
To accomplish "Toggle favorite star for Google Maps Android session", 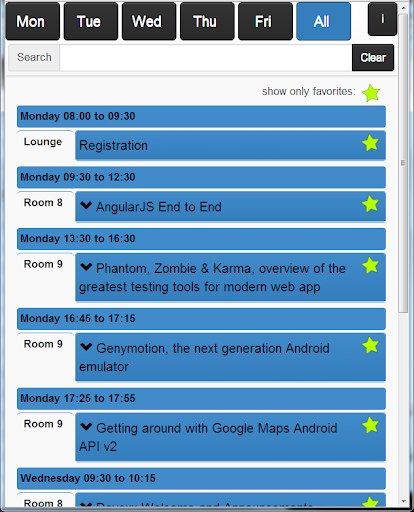I will point(370,425).
